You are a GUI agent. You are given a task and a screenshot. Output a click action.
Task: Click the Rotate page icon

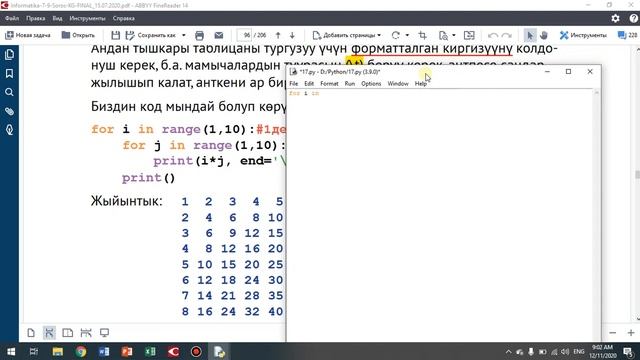[395, 36]
